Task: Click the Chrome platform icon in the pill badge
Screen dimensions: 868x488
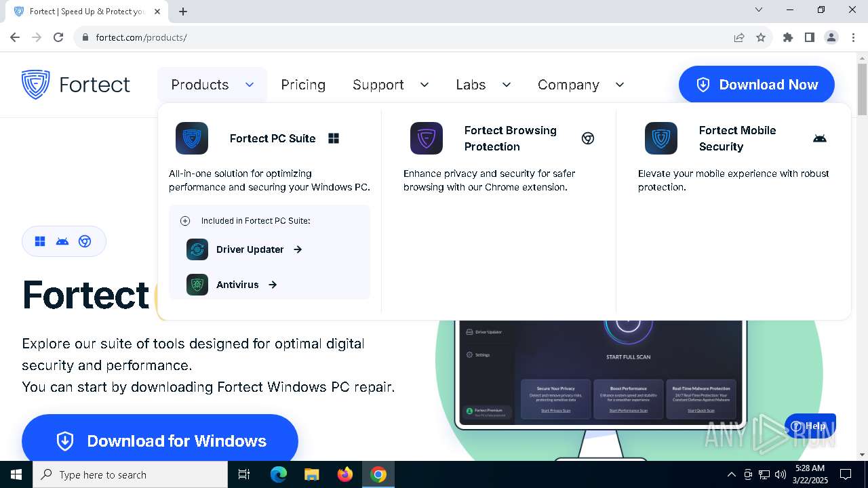Action: 85,241
